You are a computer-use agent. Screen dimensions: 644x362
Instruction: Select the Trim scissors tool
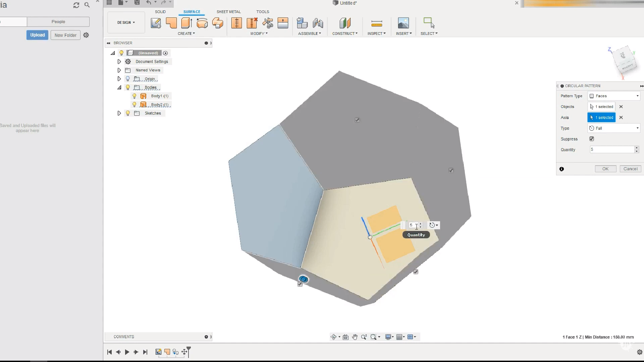268,23
